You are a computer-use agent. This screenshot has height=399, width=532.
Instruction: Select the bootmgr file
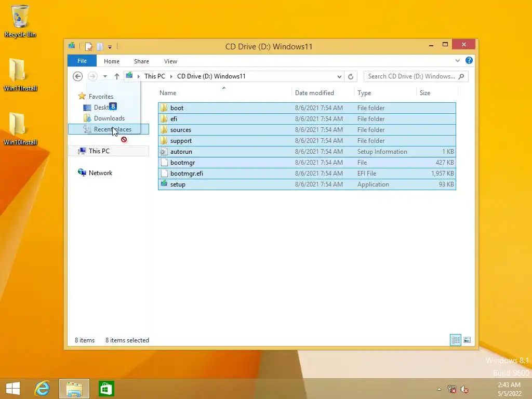(307, 162)
